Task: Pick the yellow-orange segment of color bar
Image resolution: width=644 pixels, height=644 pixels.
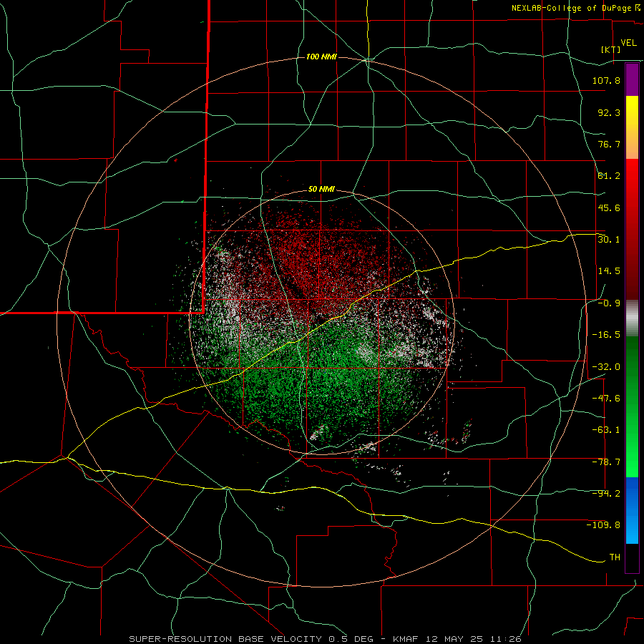Action: click(x=632, y=127)
